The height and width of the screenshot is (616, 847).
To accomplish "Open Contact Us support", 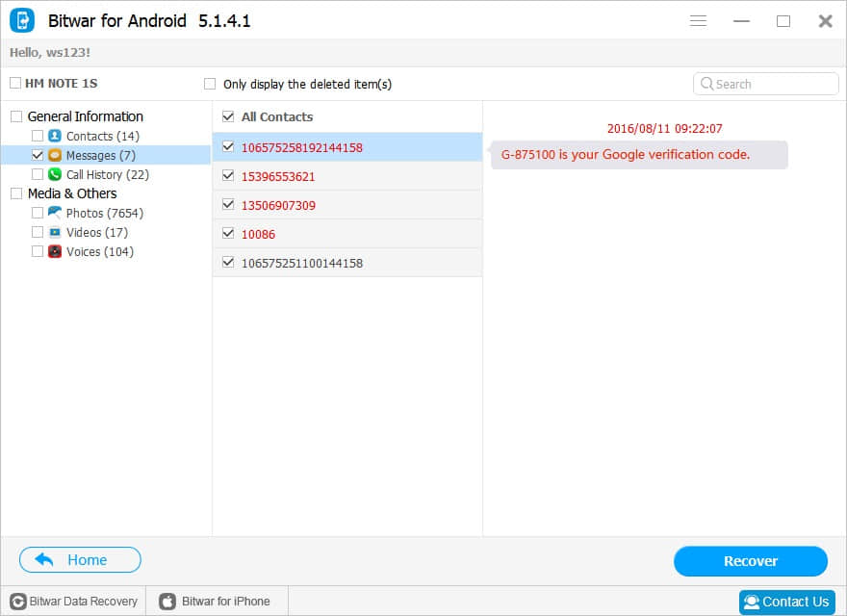I will (x=787, y=602).
